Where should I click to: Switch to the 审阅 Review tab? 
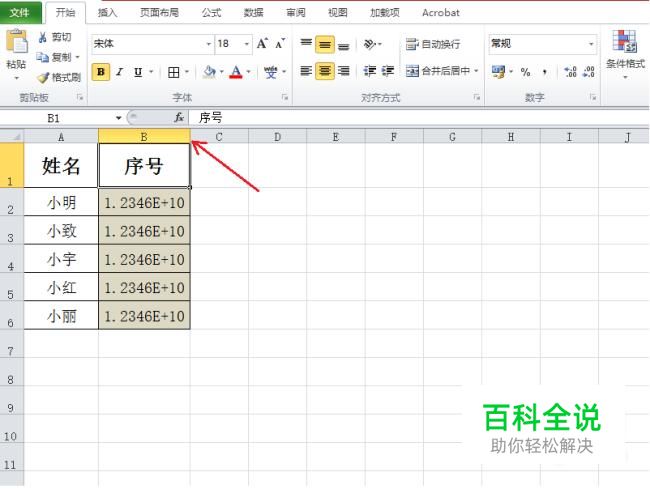pyautogui.click(x=296, y=13)
